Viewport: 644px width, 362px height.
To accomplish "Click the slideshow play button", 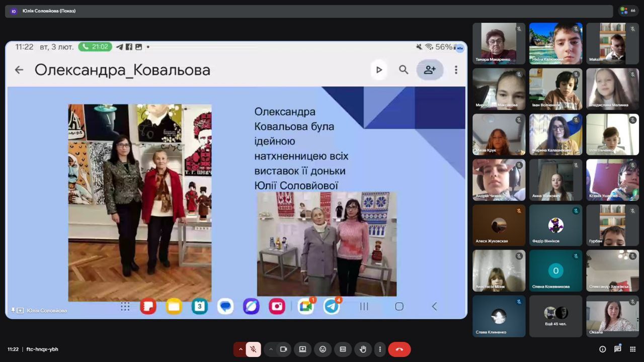I will [379, 70].
